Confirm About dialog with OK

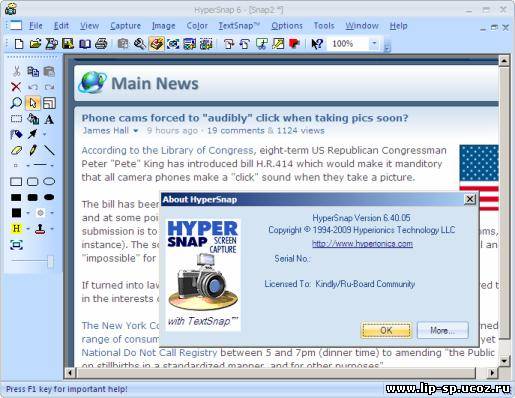coord(386,330)
